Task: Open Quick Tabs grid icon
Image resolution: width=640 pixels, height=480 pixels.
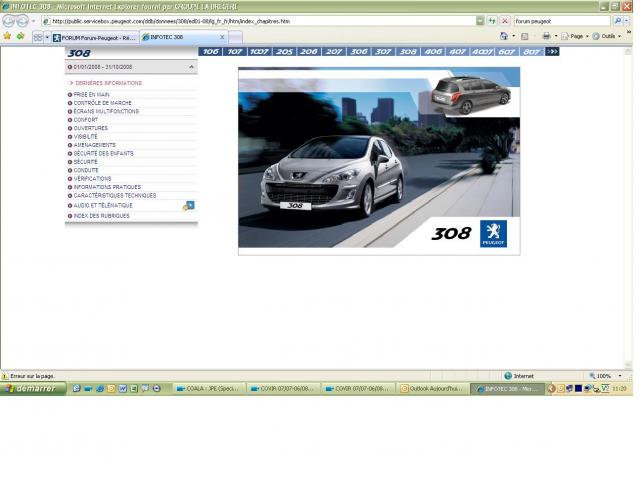Action: pyautogui.click(x=38, y=38)
